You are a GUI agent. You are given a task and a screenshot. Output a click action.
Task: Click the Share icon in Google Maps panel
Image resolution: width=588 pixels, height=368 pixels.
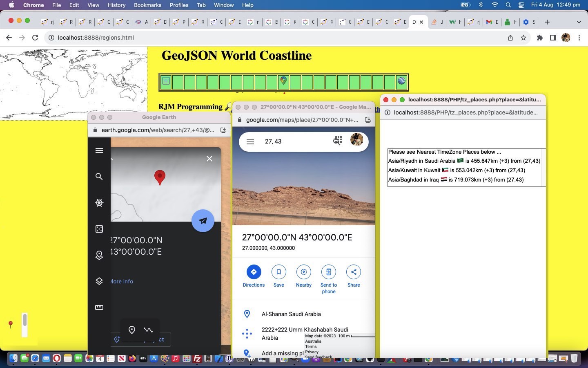coord(353,272)
